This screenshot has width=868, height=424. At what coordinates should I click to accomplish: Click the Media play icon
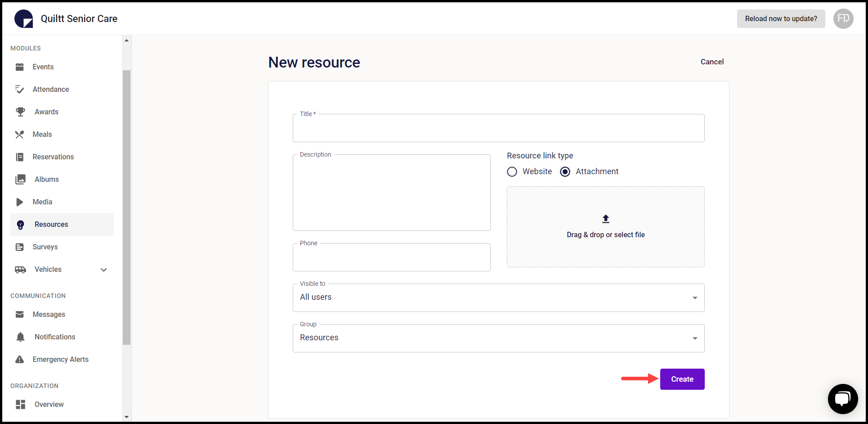pos(20,202)
